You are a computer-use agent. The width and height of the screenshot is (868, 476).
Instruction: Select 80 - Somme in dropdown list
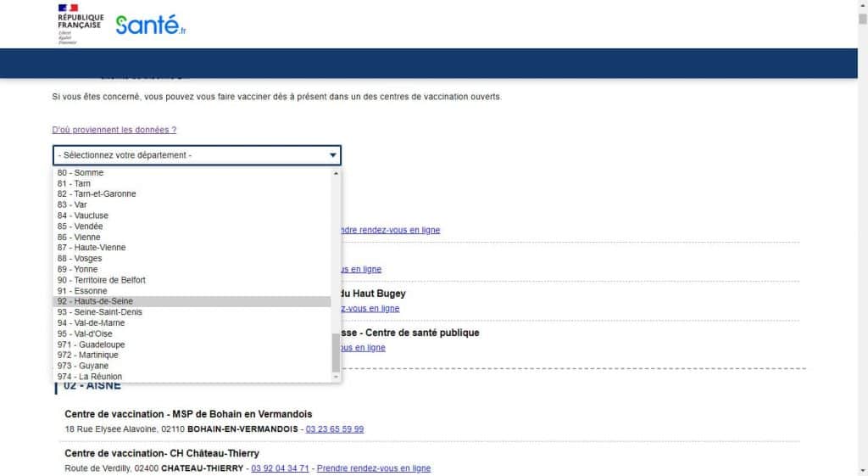[192, 173]
